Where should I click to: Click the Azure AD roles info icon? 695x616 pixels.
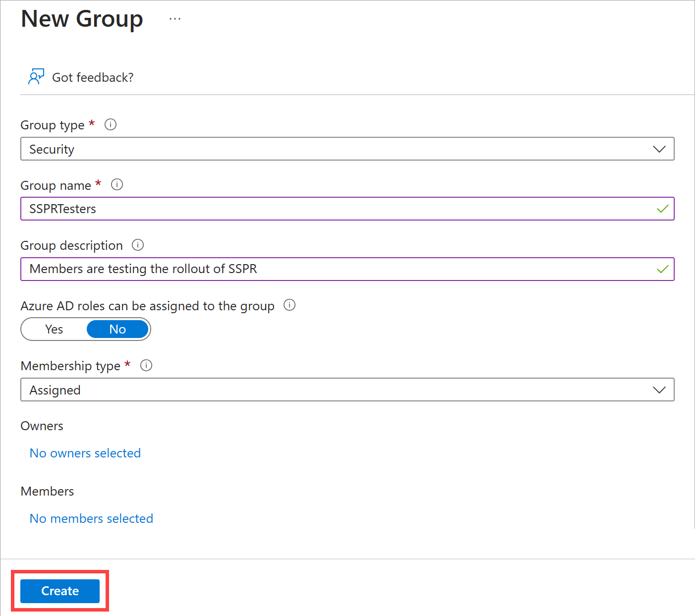coord(290,305)
